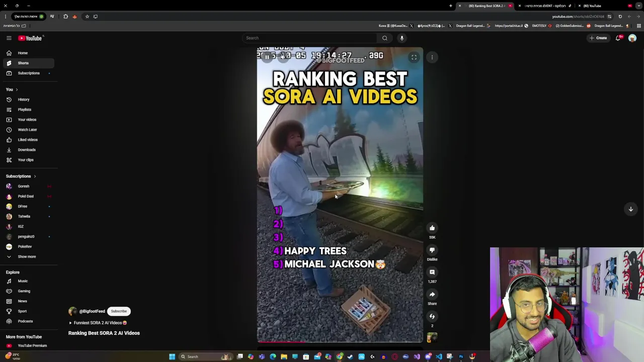Open the remix icon below Share
This screenshot has height=362, width=644.
[432, 317]
